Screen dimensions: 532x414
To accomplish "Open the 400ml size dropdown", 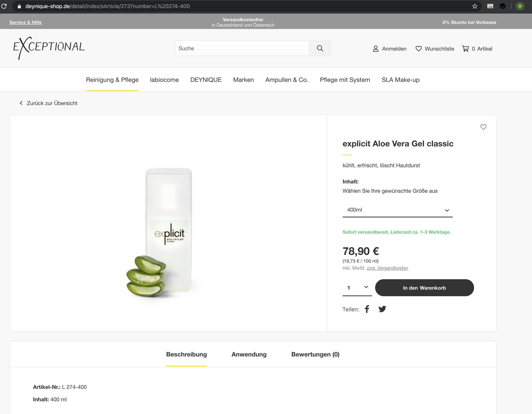I will pyautogui.click(x=398, y=210).
